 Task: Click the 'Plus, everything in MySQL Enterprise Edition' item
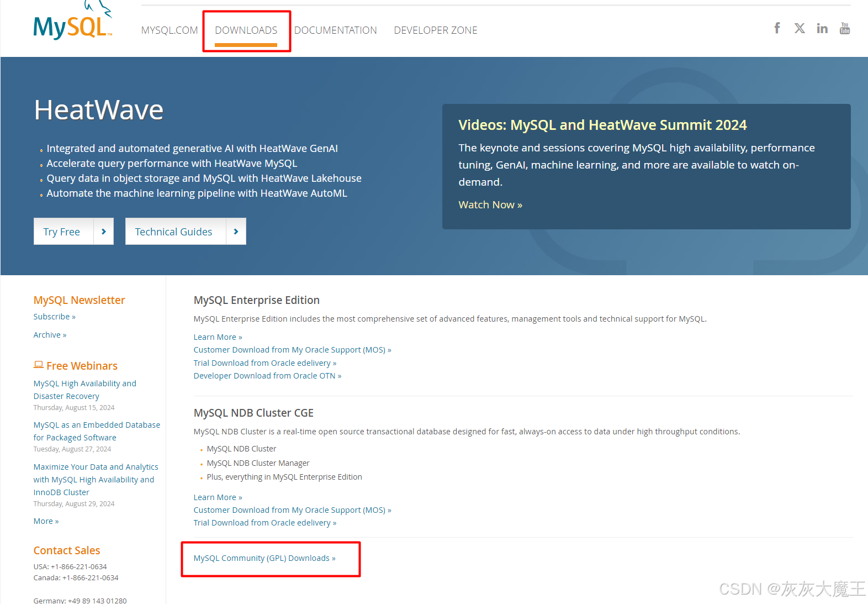click(284, 477)
